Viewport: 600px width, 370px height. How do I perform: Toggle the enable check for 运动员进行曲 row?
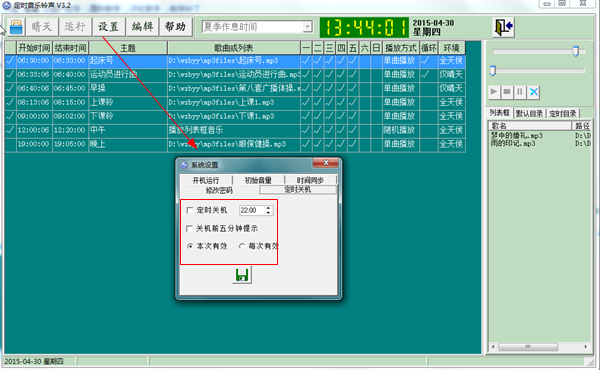[x=10, y=74]
